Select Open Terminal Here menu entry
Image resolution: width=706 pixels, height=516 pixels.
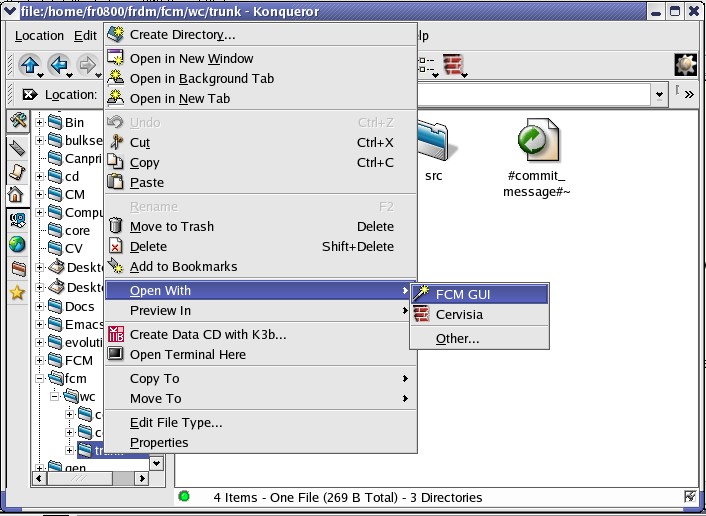pyautogui.click(x=187, y=354)
